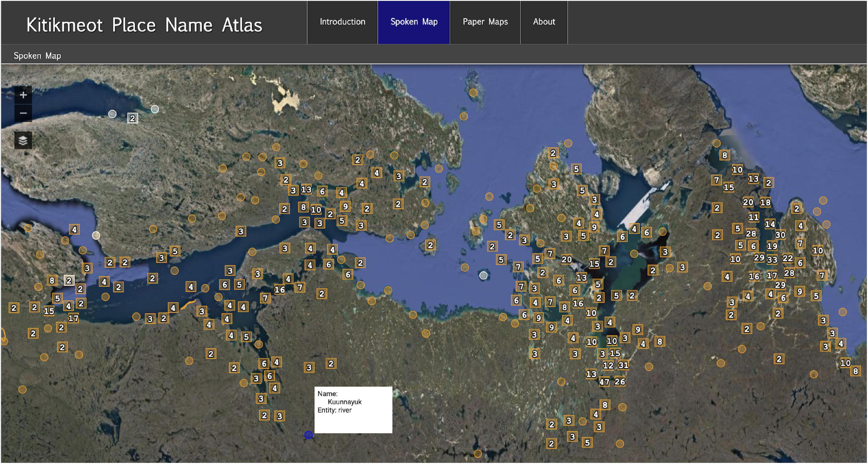Open the Paper Maps tab
This screenshot has height=464, width=868.
click(x=485, y=22)
